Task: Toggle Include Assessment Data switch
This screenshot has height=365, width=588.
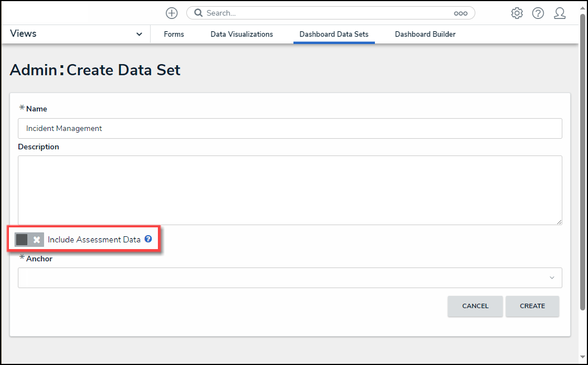Action: [x=29, y=240]
